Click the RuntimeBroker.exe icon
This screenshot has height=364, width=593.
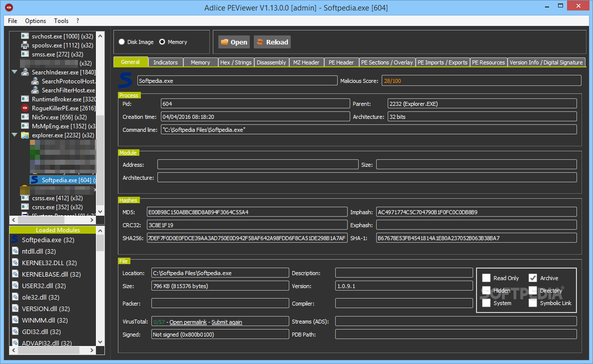[x=25, y=99]
